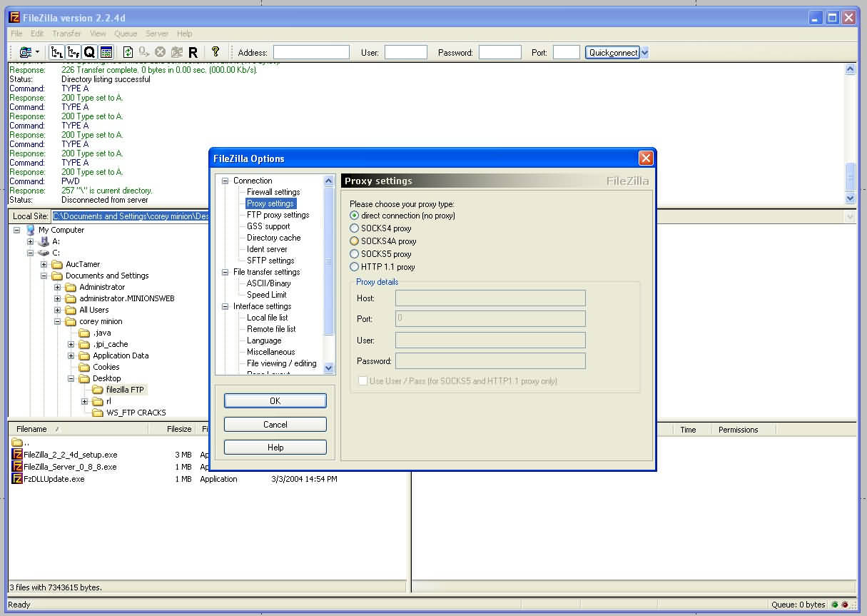The height and width of the screenshot is (616, 867).
Task: Select SOCKS4A proxy radio button
Action: pyautogui.click(x=355, y=241)
